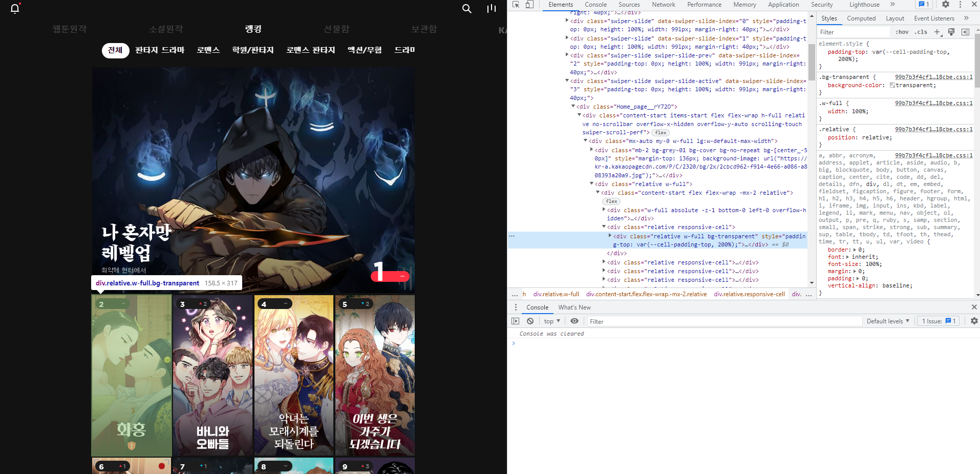The image size is (980, 474).
Task: Select the 학원/판타지 genre filter
Action: click(x=253, y=50)
